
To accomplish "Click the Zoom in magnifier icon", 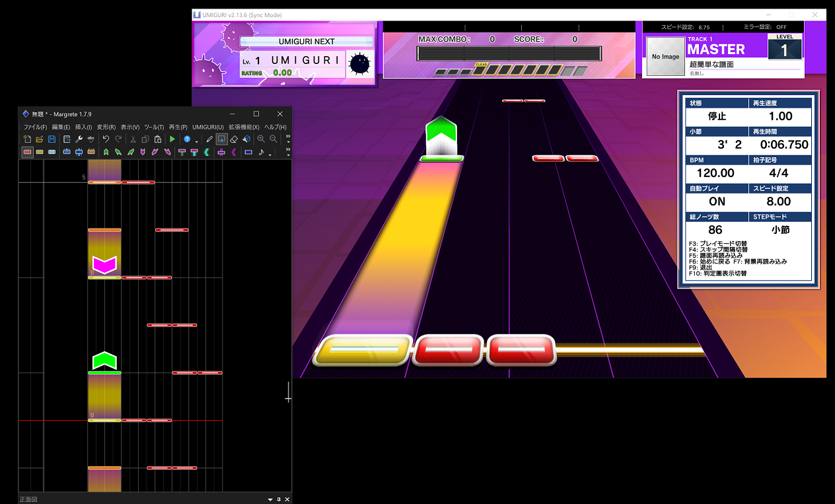I will click(x=261, y=139).
